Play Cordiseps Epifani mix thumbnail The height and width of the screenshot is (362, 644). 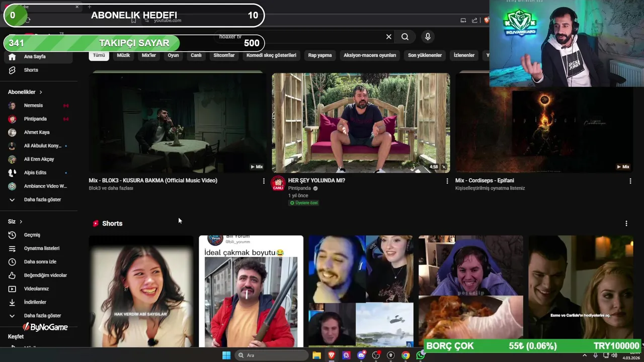click(x=544, y=123)
